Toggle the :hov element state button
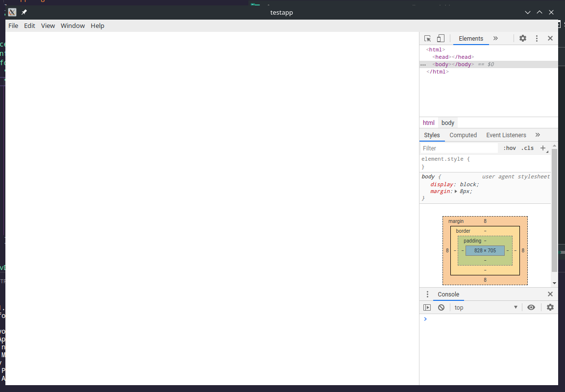The width and height of the screenshot is (565, 392). 510,148
